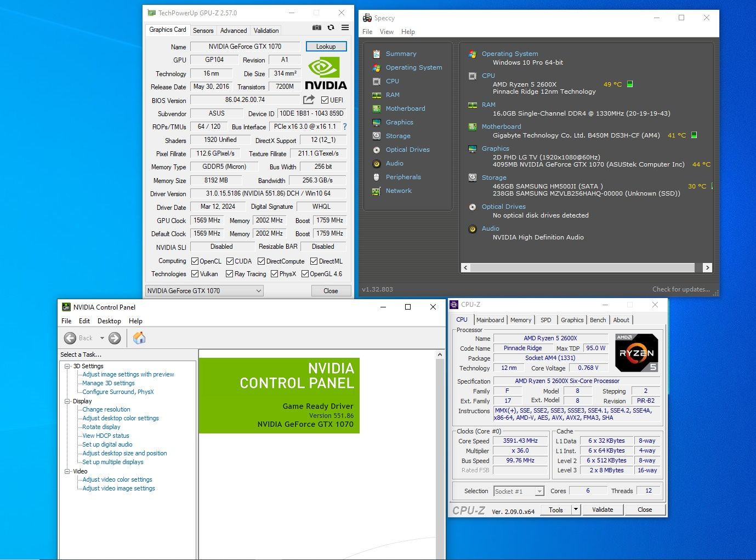This screenshot has width=756, height=560.
Task: Open Optical Drives section in Speccy sidebar
Action: click(x=407, y=150)
